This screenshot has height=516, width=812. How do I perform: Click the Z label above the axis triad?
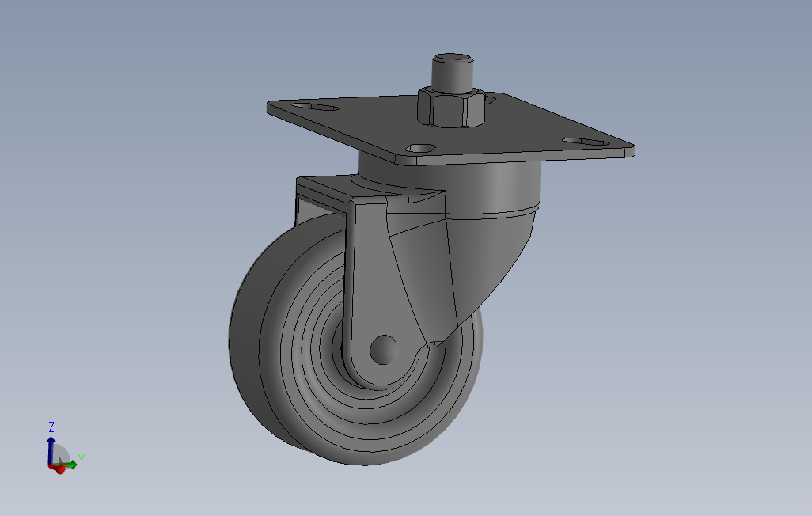[51, 427]
